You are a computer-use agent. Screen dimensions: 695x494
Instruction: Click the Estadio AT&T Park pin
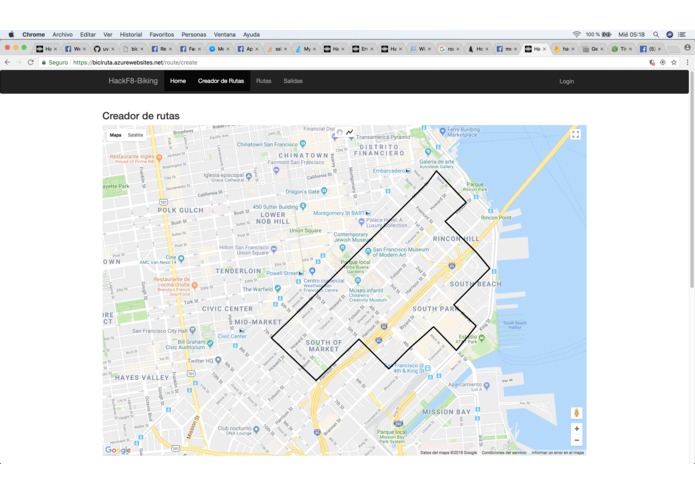(x=482, y=338)
